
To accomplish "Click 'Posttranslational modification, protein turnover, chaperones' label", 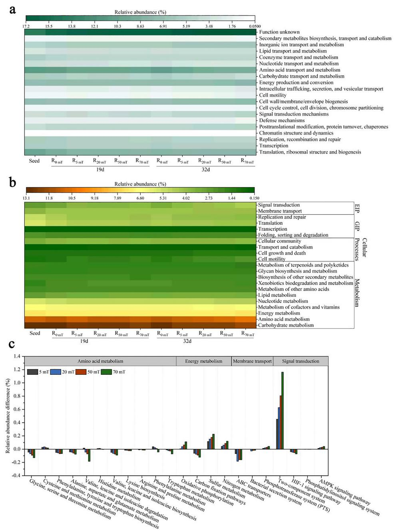I will point(324,127).
